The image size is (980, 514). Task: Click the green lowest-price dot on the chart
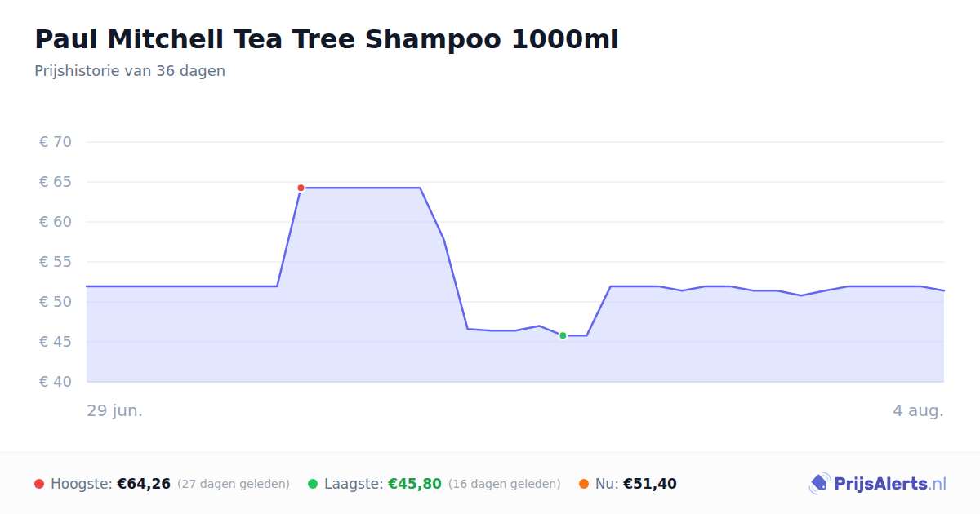pos(563,335)
